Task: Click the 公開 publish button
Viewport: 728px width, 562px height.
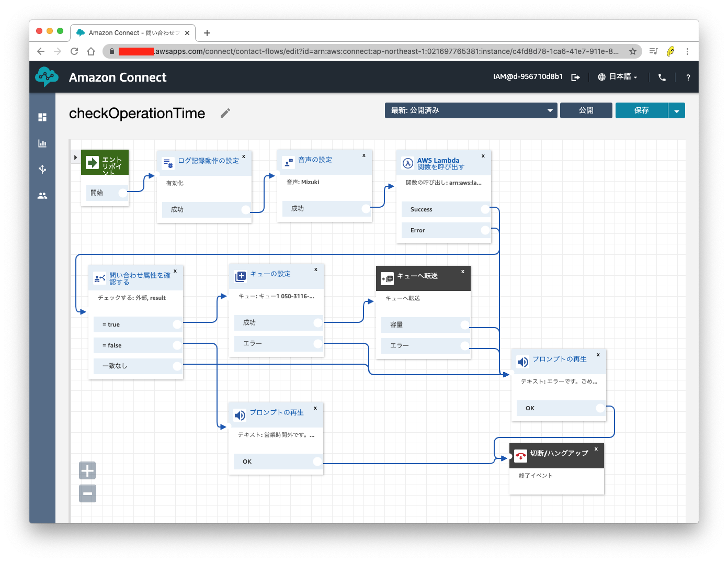Action: tap(586, 110)
